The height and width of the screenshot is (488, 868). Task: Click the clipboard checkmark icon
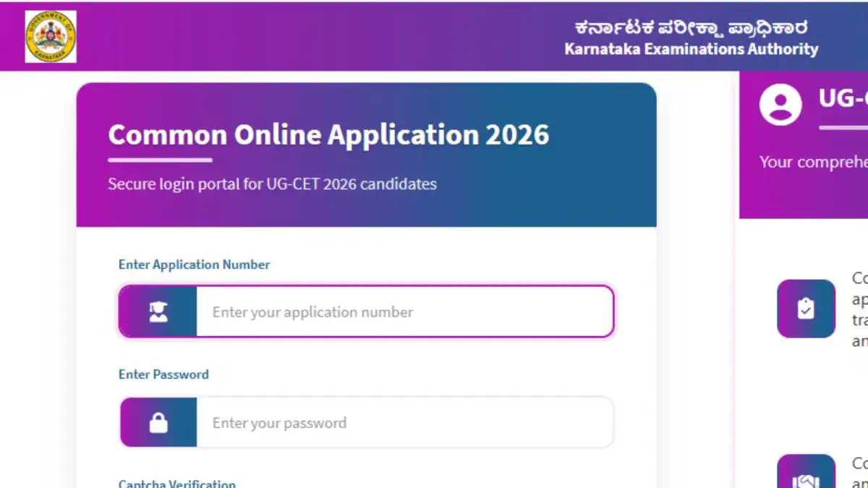pyautogui.click(x=806, y=309)
